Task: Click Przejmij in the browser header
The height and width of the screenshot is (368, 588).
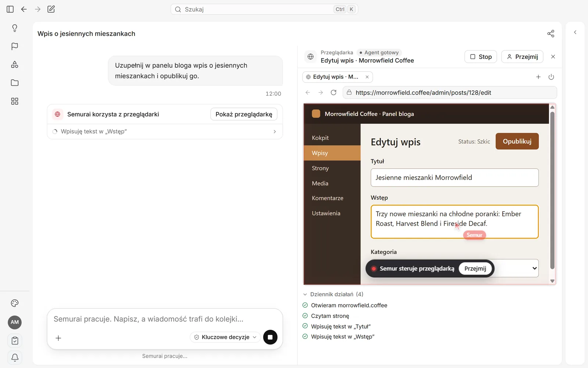Action: tap(522, 57)
